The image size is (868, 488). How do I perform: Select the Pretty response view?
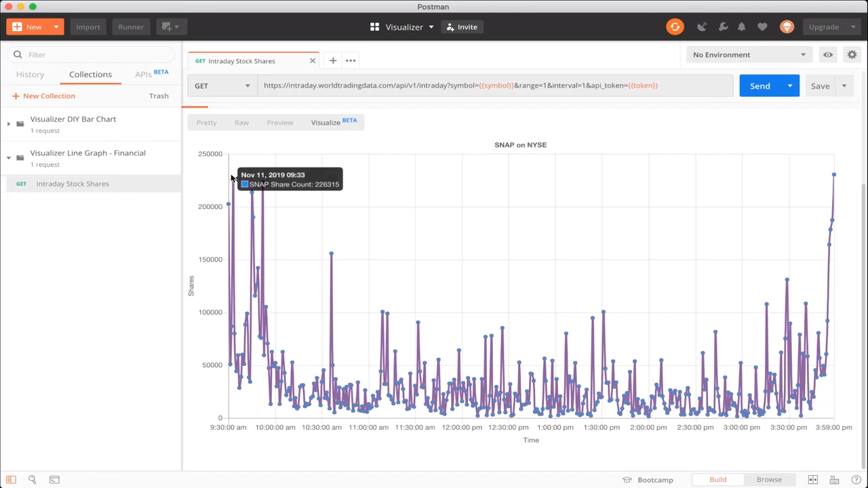206,123
